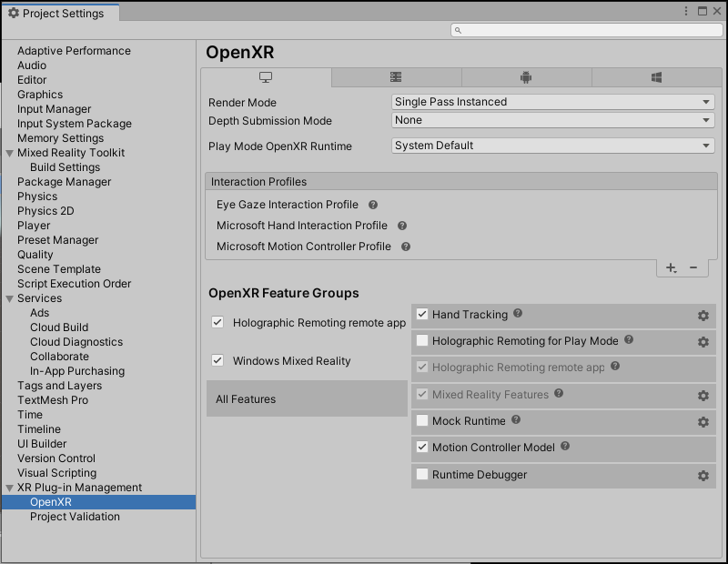728x564 pixels.
Task: Click Runtime Debugger settings gear icon
Action: point(703,476)
